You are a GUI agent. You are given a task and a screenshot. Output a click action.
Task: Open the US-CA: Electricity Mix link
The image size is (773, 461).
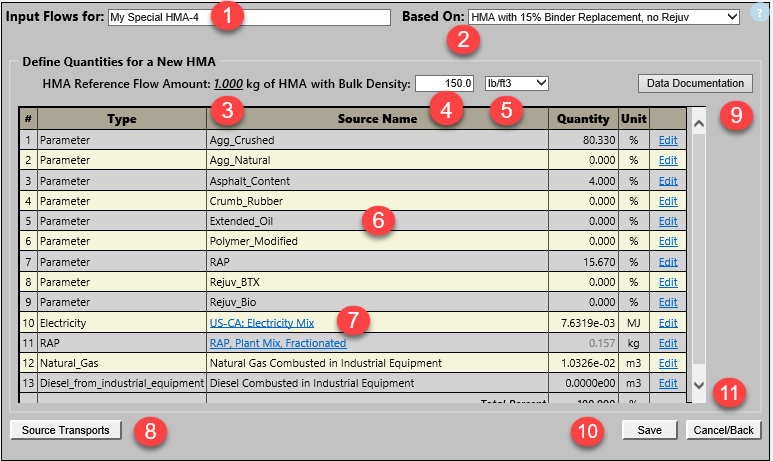pyautogui.click(x=261, y=323)
